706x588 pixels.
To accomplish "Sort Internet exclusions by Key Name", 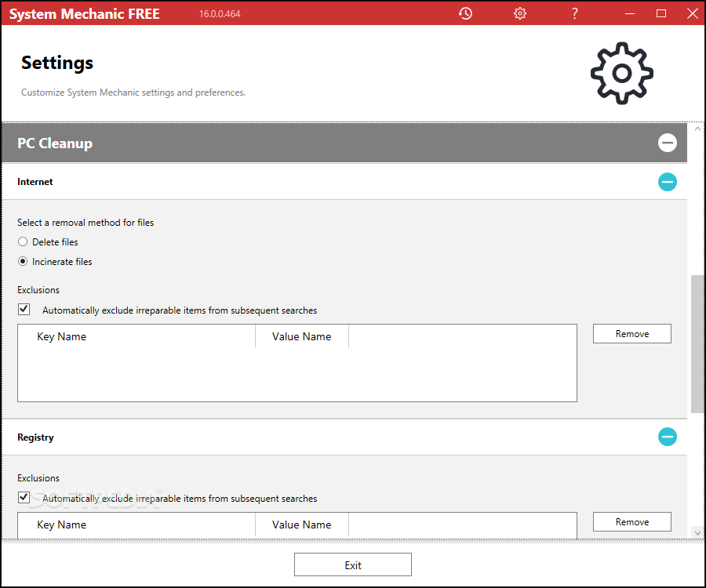I will click(x=136, y=336).
